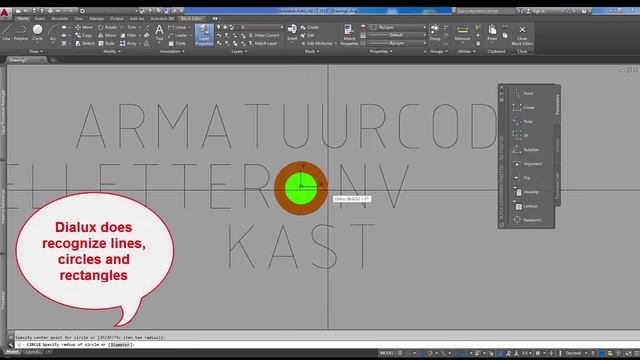Image resolution: width=640 pixels, height=360 pixels.
Task: Click Match Layer button
Action: point(262,43)
